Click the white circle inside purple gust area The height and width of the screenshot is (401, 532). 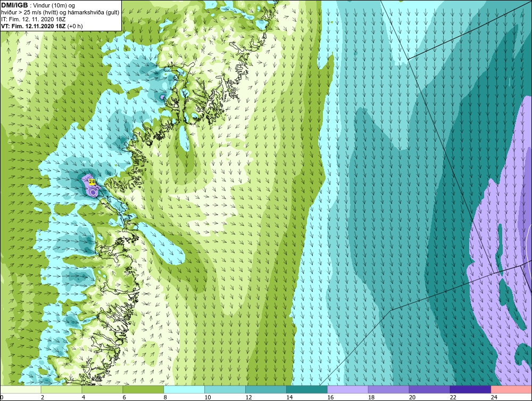coord(93,192)
